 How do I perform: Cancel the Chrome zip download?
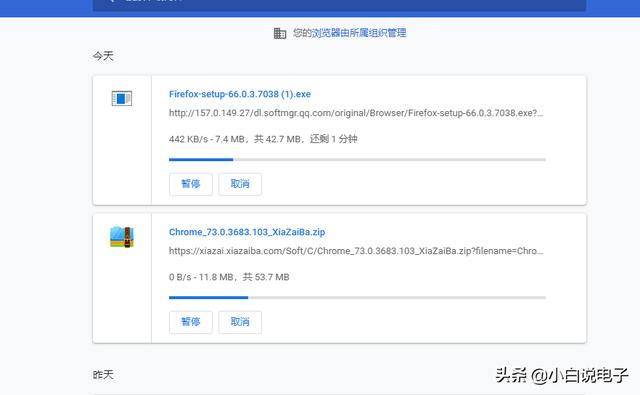(x=240, y=322)
